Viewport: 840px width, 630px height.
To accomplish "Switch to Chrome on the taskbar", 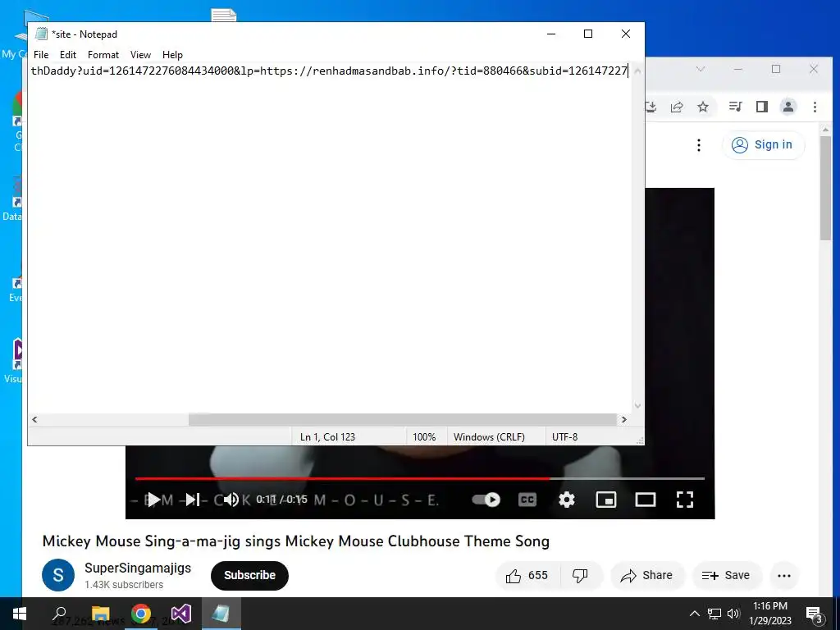I will [141, 614].
